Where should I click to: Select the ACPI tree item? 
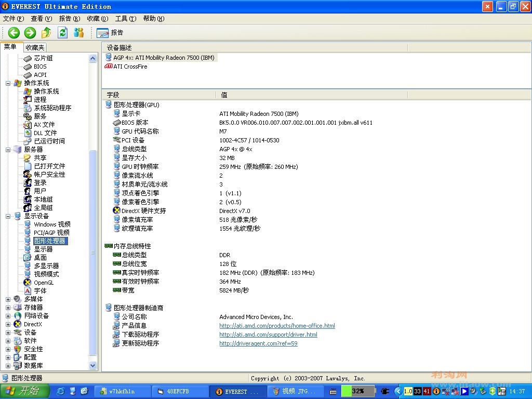40,75
